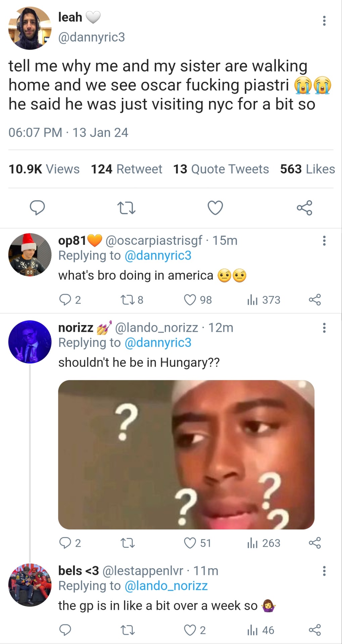Open more options on leah's tweet

pos(324,21)
